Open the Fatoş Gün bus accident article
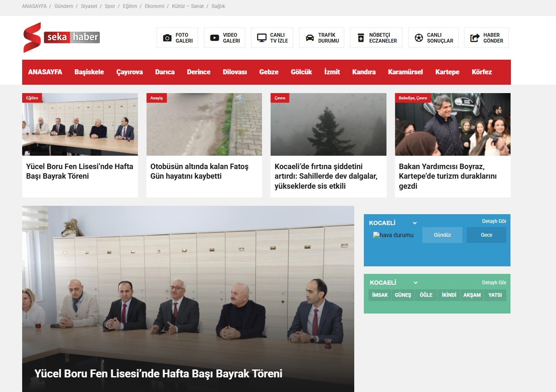 click(199, 172)
